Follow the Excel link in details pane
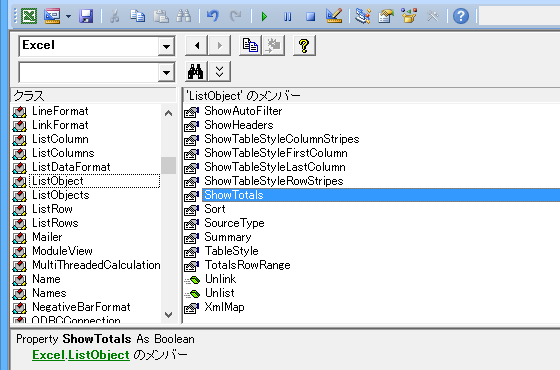 point(48,355)
